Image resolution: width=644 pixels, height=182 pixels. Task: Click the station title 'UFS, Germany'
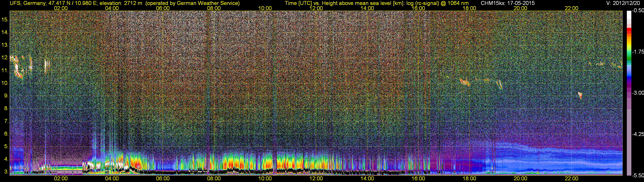pyautogui.click(x=27, y=3)
